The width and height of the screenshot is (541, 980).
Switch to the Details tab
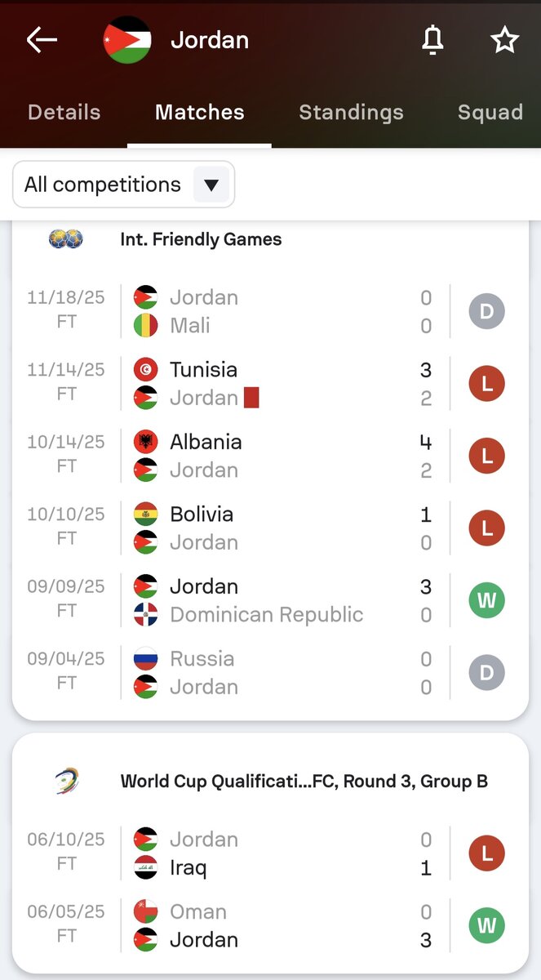64,113
